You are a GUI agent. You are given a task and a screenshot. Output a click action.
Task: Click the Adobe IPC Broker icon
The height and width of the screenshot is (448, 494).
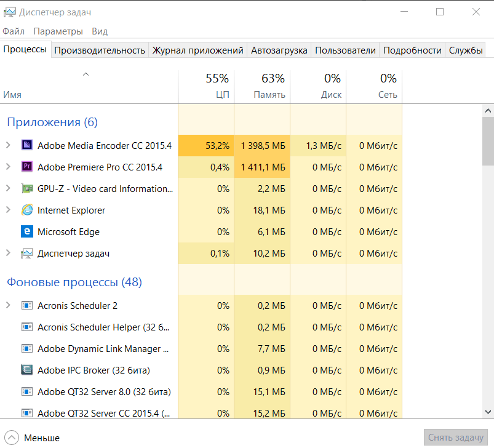pyautogui.click(x=27, y=370)
